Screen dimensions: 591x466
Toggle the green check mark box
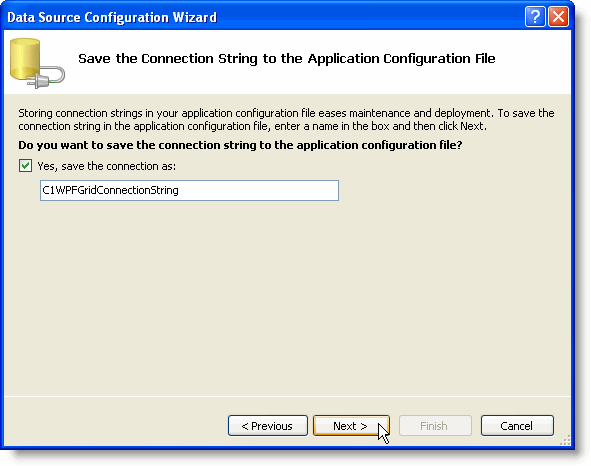pyautogui.click(x=25, y=166)
